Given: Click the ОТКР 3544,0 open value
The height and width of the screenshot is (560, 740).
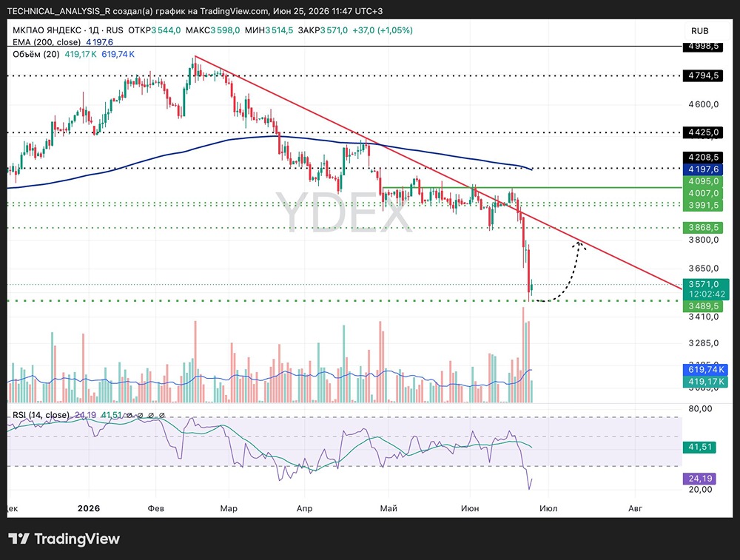Looking at the screenshot, I should 155,30.
